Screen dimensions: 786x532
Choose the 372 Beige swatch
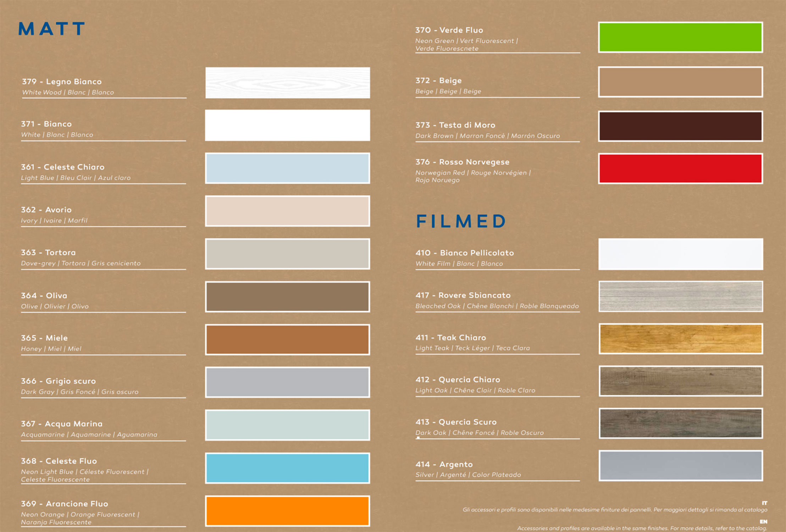click(681, 82)
